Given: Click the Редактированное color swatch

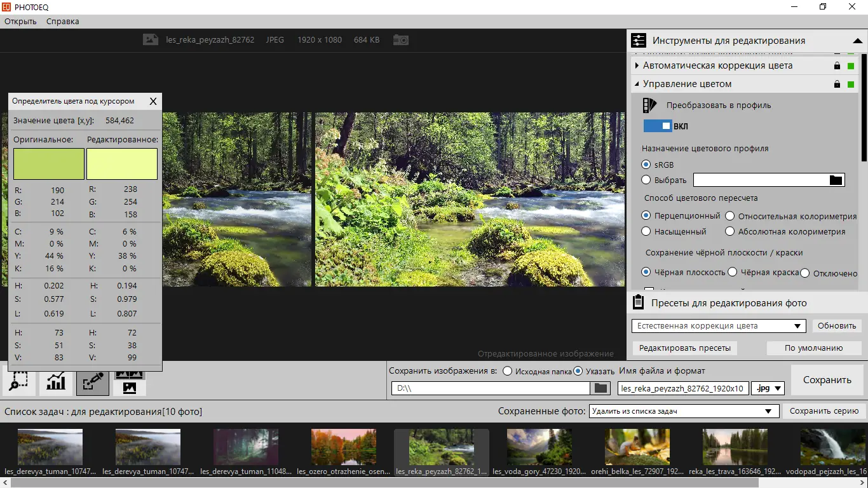Looking at the screenshot, I should coord(122,164).
